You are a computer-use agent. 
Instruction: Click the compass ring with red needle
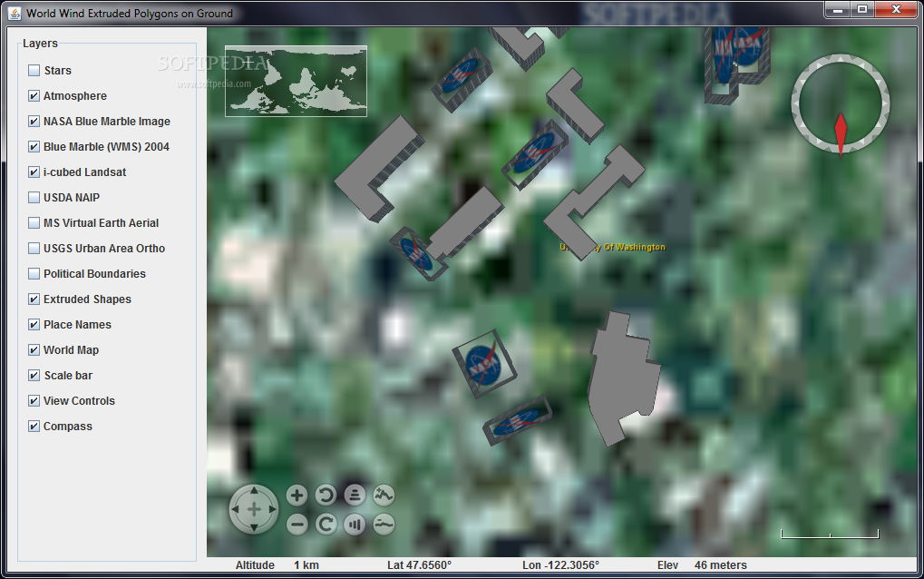[x=841, y=105]
